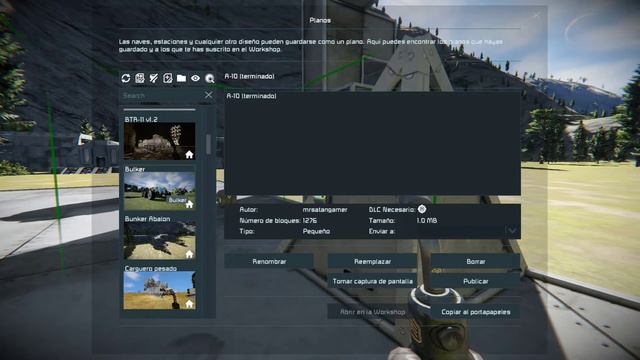Click the blueprint list scrollbar handle
Image resolution: width=640 pixels, height=360 pixels.
(x=209, y=144)
